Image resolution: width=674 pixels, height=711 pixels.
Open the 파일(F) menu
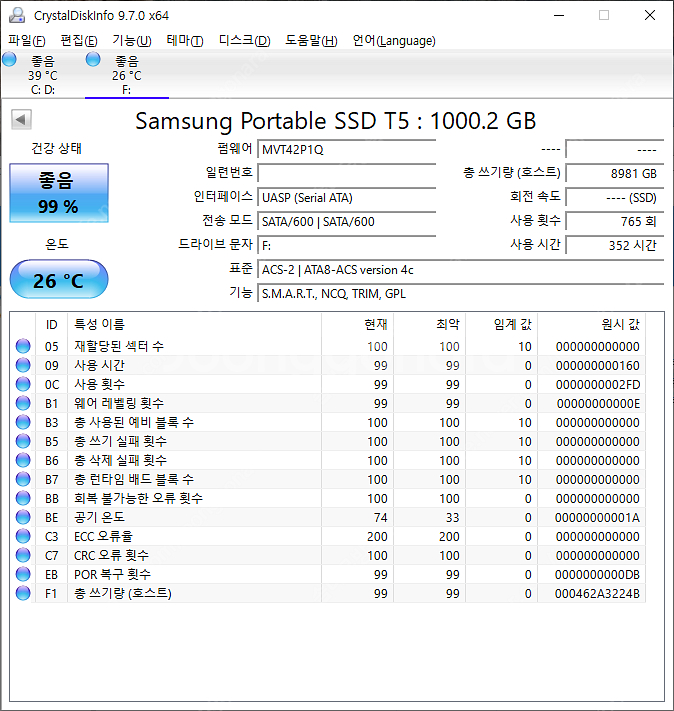[27, 41]
